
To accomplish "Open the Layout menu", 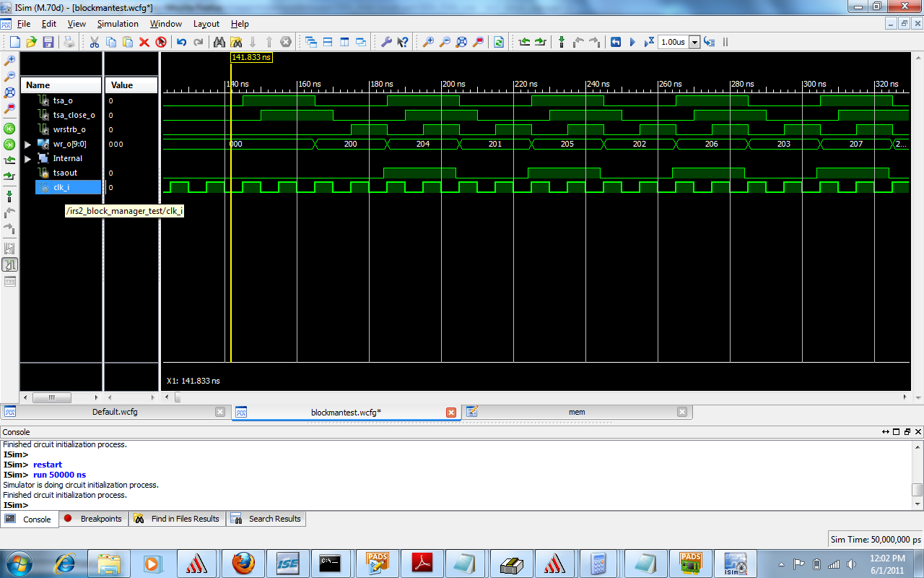I will coord(206,24).
